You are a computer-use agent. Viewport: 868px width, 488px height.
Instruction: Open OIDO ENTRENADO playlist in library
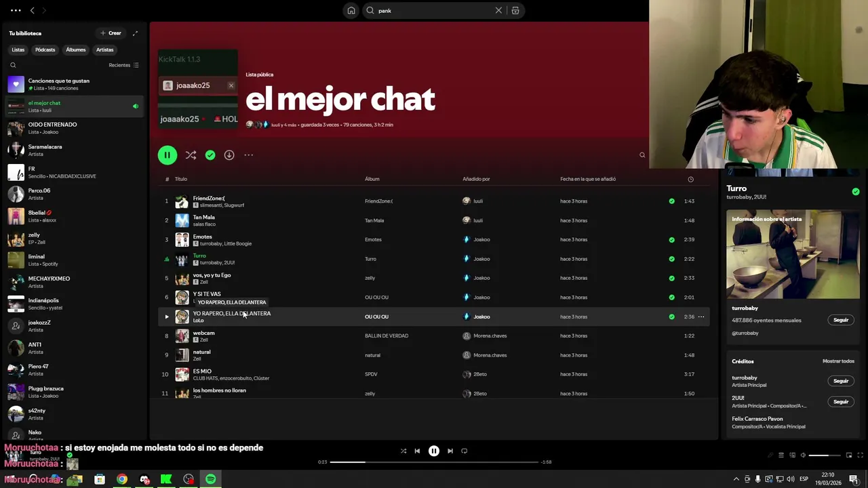pos(75,128)
